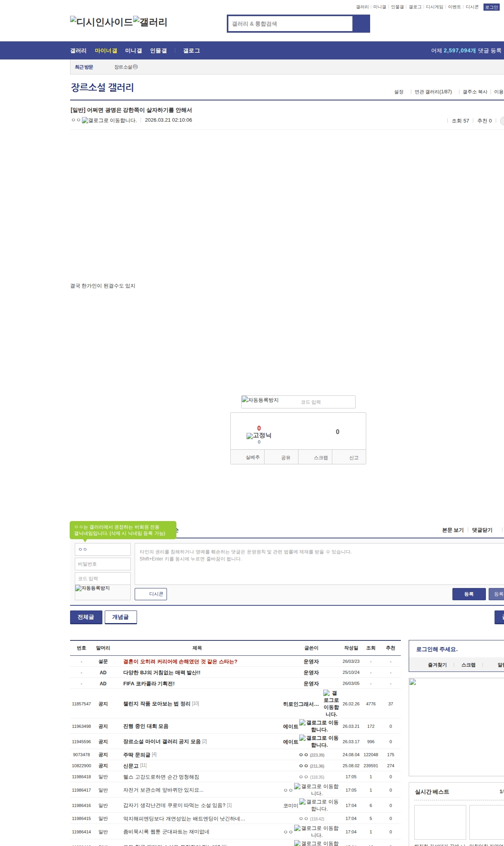The image size is (504, 846).
Task: Click the 고정닉 upvote icon in the recommend box
Action: coord(259,436)
